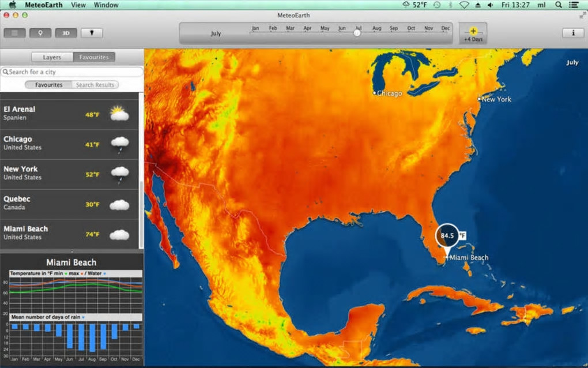Image resolution: width=588 pixels, height=368 pixels.
Task: Open the MeteoEarth application menu
Action: click(x=43, y=5)
